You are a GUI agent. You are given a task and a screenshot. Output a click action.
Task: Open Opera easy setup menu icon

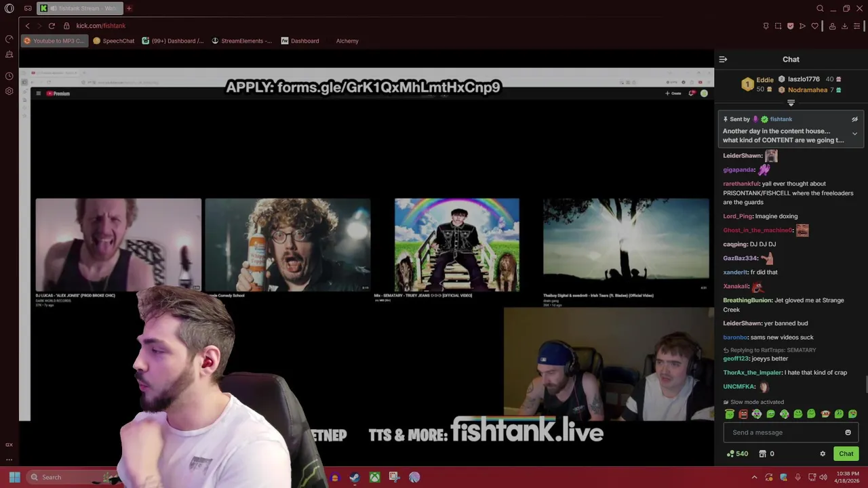(857, 26)
